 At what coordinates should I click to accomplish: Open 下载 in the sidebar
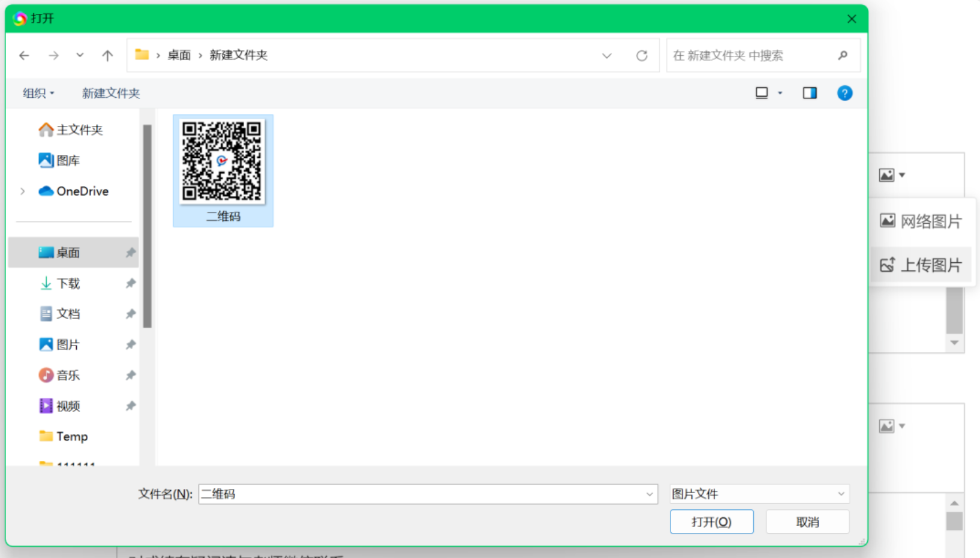[x=59, y=283]
